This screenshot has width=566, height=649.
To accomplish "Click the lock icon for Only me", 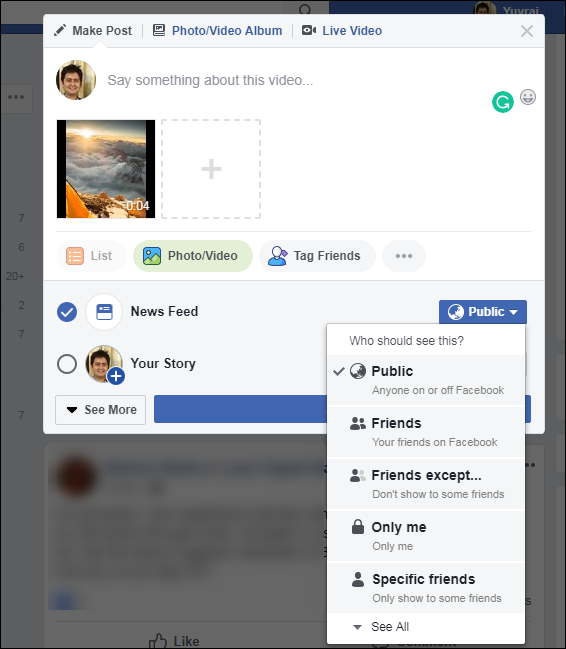I will pos(358,527).
